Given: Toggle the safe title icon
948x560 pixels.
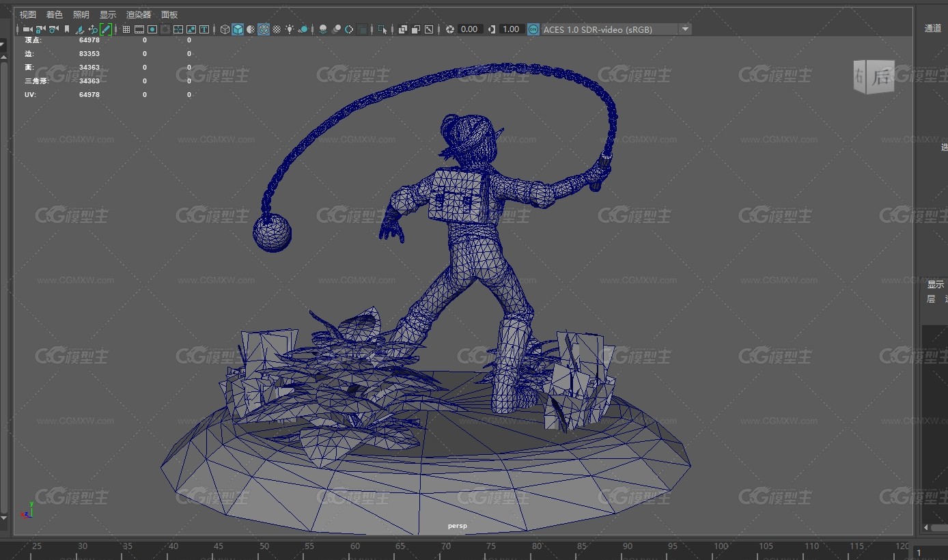Looking at the screenshot, I should pyautogui.click(x=204, y=29).
